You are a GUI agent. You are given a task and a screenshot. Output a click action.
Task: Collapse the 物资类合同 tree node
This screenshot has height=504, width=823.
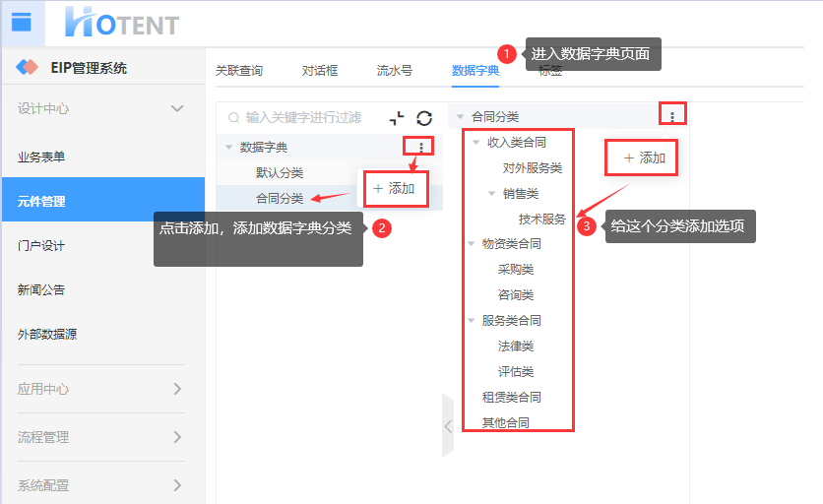click(472, 243)
